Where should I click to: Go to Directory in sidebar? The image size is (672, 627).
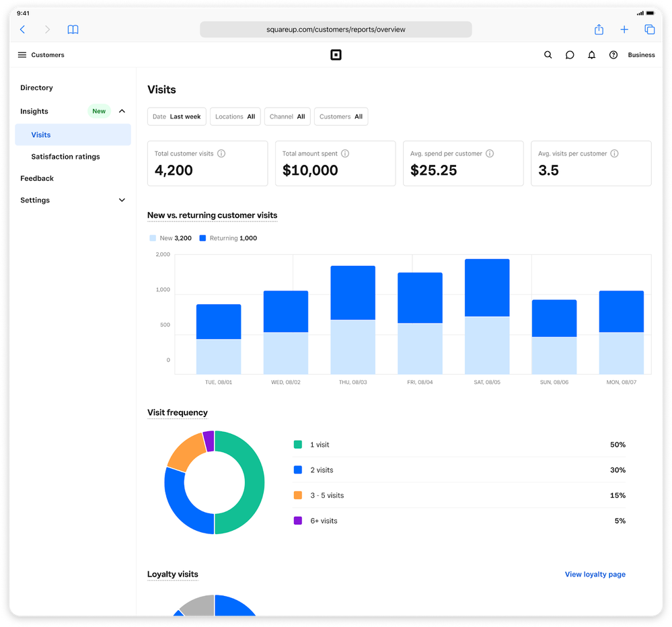36,88
